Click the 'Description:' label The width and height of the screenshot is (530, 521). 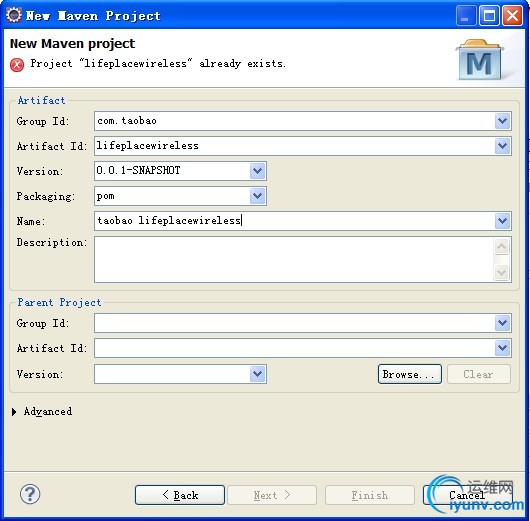(52, 242)
